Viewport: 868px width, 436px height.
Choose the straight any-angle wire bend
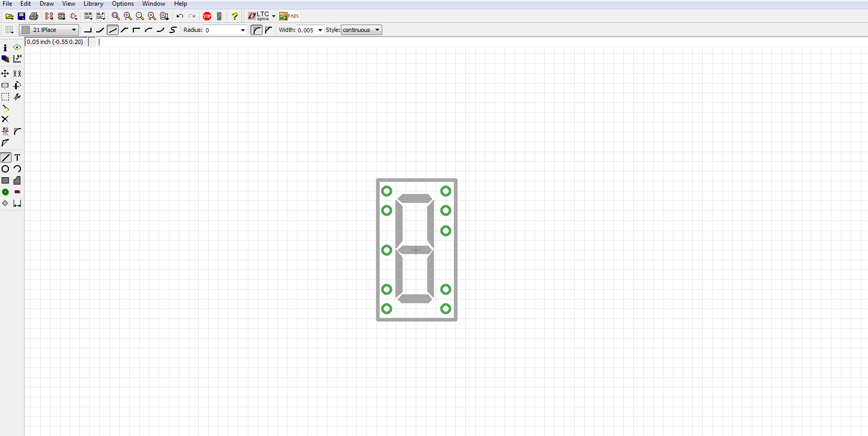[x=113, y=30]
